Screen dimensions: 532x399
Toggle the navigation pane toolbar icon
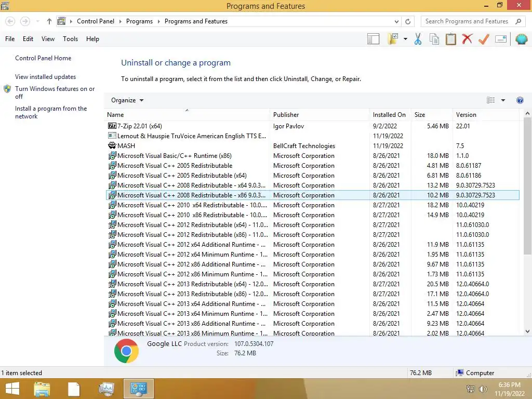click(x=373, y=39)
